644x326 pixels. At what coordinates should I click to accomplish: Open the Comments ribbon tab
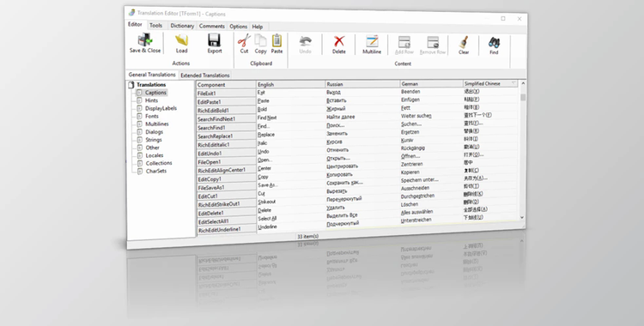(x=212, y=27)
